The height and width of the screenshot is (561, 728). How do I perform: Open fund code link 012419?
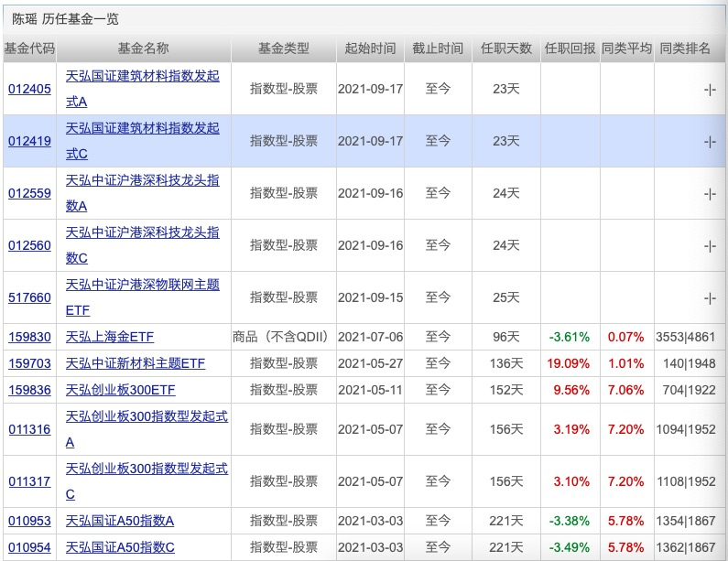pyautogui.click(x=29, y=141)
